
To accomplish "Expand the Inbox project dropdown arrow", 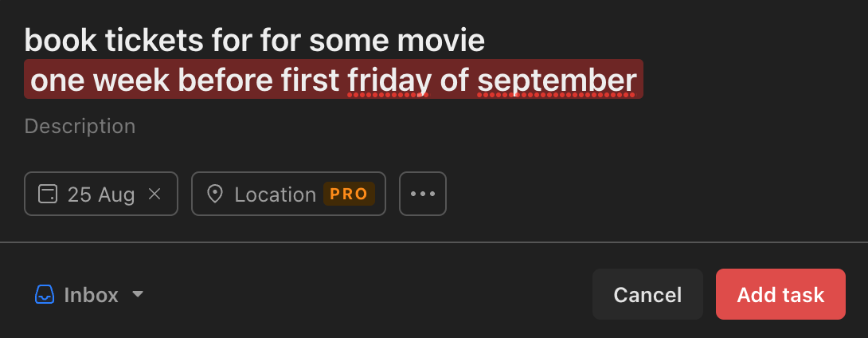I will click(138, 294).
